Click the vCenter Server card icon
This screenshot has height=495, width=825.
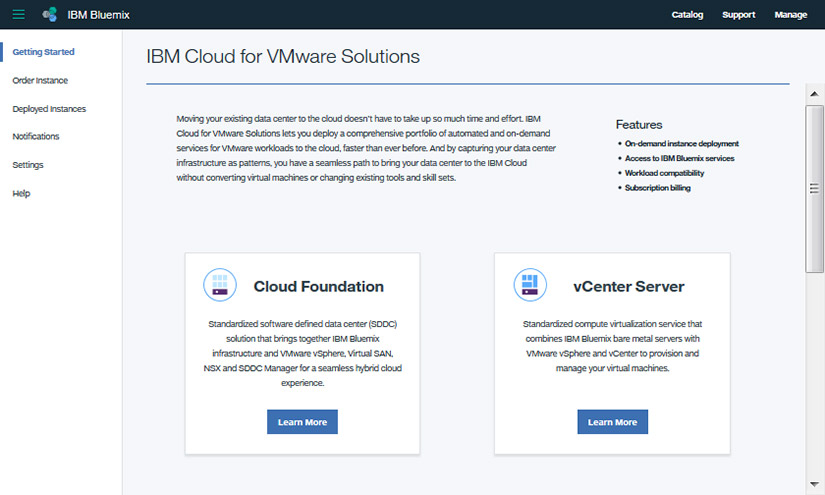click(530, 285)
